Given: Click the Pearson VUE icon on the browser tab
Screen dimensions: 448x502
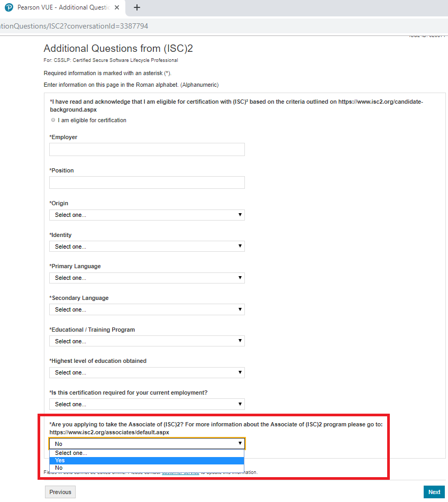Looking at the screenshot, I should (9, 7).
